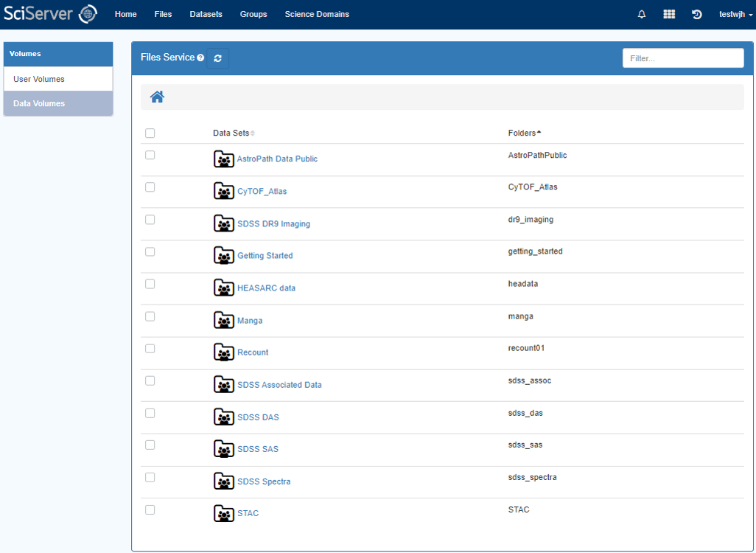Viewport: 756px width, 553px height.
Task: Open the SDSS DAS link
Action: [x=258, y=417]
